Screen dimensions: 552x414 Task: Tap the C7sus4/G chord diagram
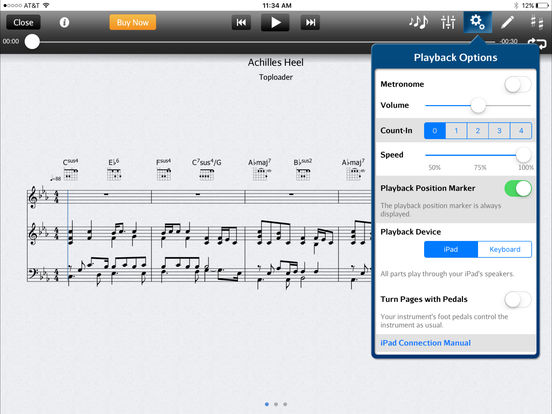[x=206, y=175]
